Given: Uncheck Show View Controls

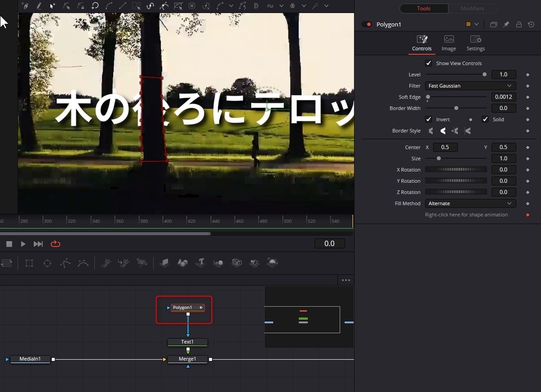Looking at the screenshot, I should [429, 63].
